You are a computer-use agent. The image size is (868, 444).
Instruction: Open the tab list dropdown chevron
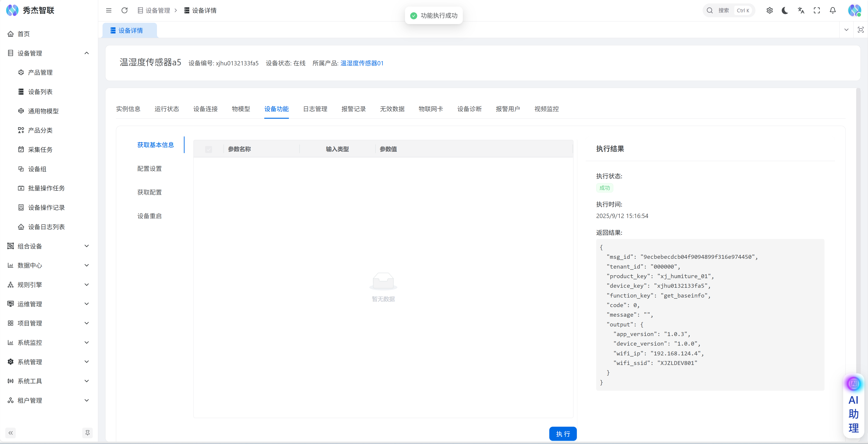pyautogui.click(x=846, y=30)
